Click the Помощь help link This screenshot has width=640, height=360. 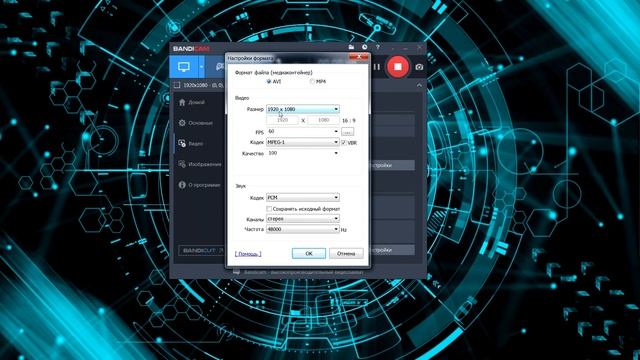click(x=248, y=254)
